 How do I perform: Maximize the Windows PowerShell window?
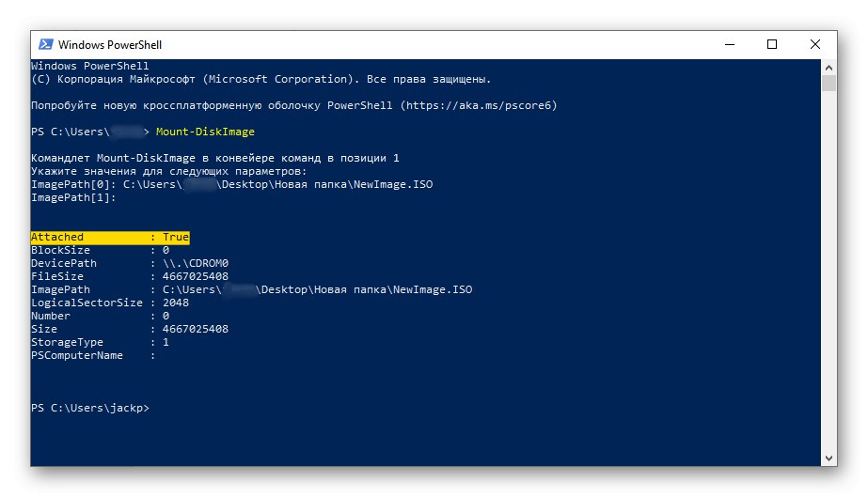click(x=772, y=44)
